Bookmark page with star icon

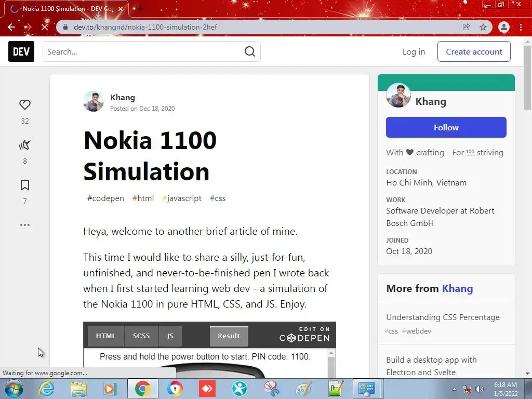(x=483, y=27)
